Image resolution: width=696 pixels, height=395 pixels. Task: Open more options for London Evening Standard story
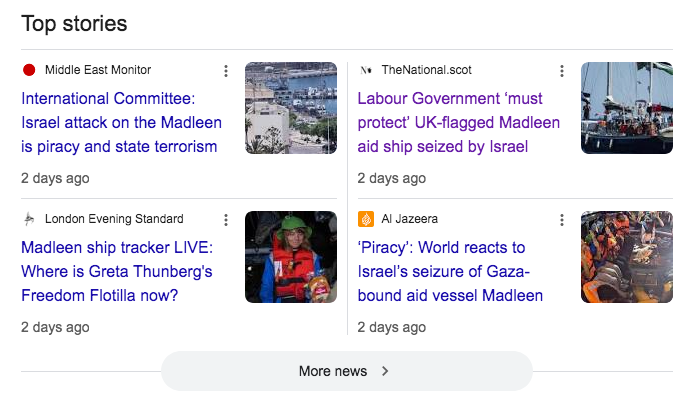[x=226, y=220]
